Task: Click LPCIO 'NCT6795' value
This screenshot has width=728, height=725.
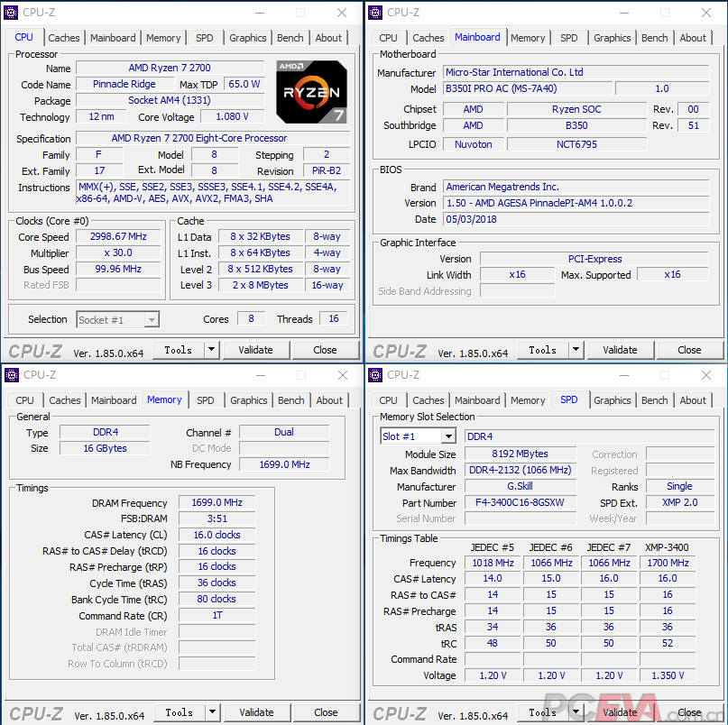Action: [576, 144]
